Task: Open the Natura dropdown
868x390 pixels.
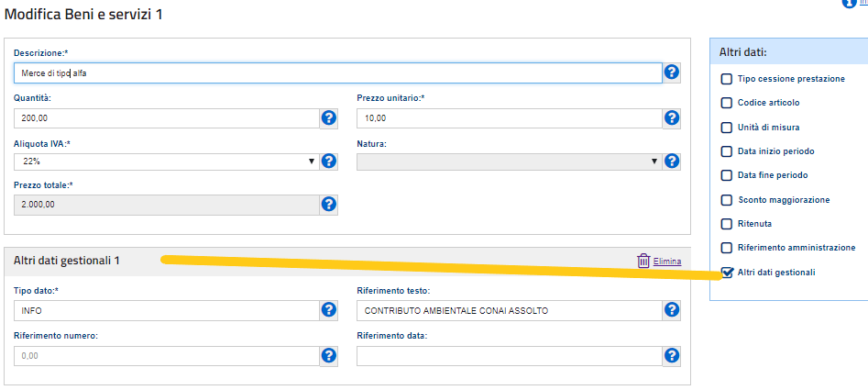Action: coord(510,162)
